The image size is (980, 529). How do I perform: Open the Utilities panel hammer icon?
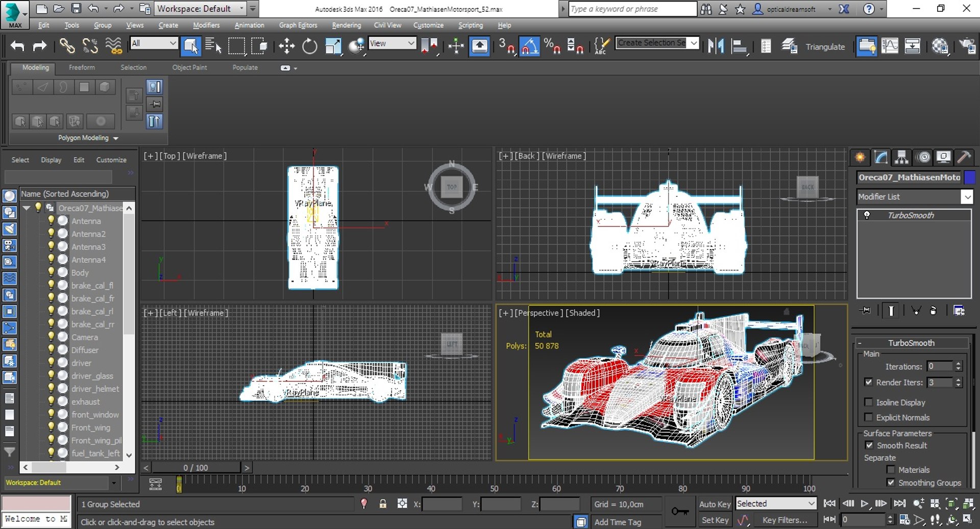coord(964,157)
